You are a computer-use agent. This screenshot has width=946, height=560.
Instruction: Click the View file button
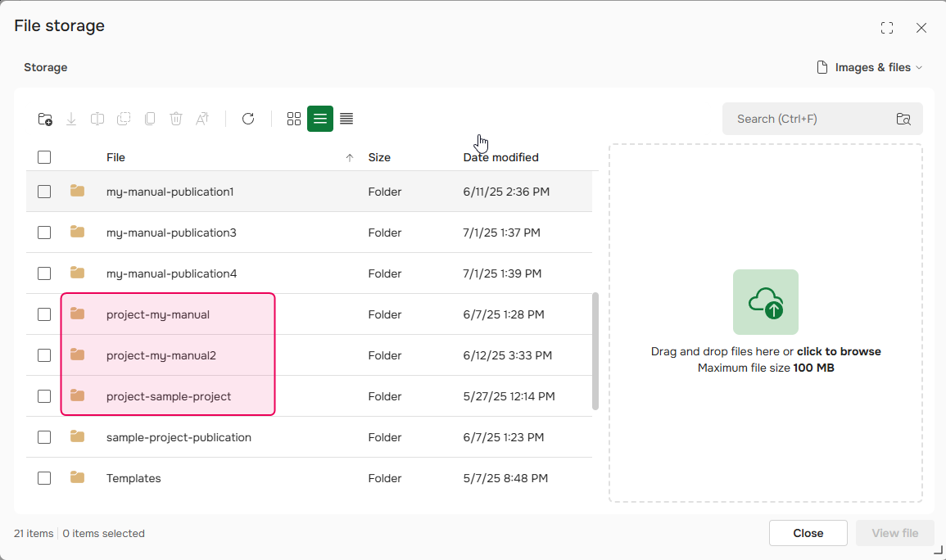point(894,533)
